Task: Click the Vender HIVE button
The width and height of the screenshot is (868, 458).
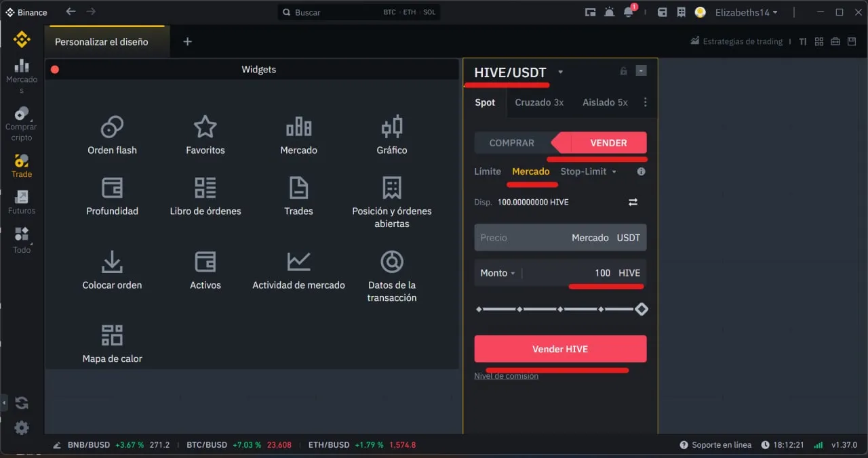Action: tap(560, 349)
